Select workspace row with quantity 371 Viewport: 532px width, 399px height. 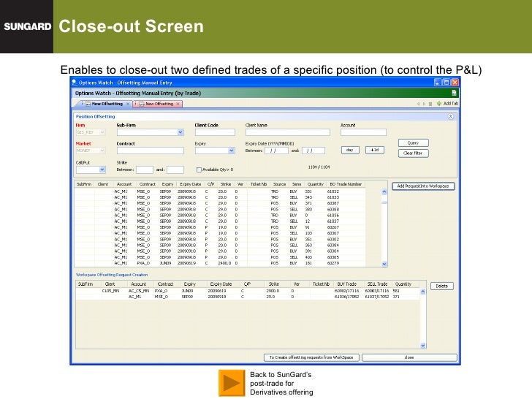pos(248,297)
